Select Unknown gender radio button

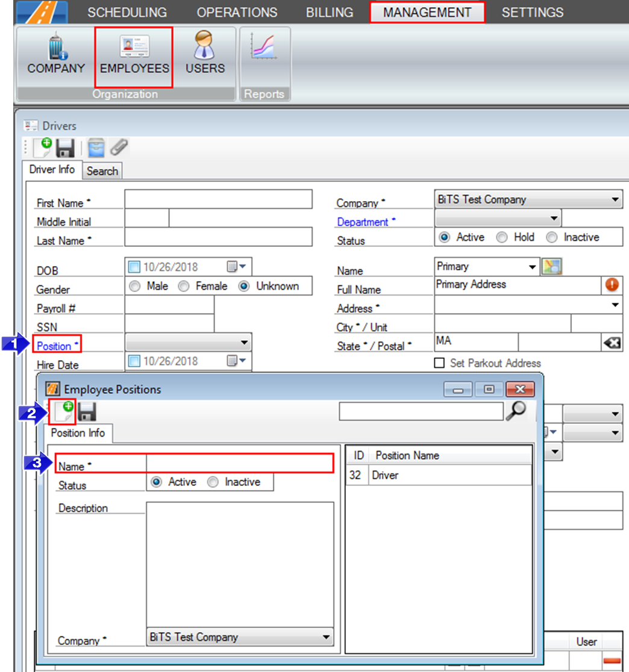click(244, 286)
